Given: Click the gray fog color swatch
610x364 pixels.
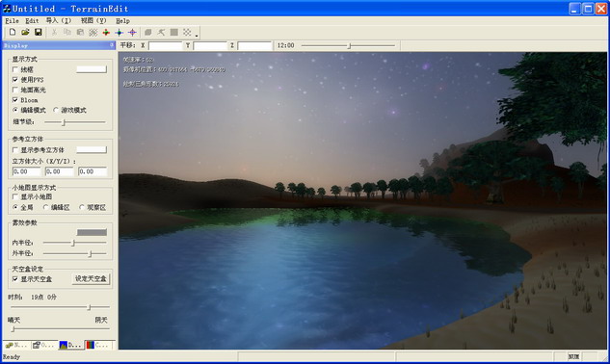Looking at the screenshot, I should pyautogui.click(x=92, y=233).
